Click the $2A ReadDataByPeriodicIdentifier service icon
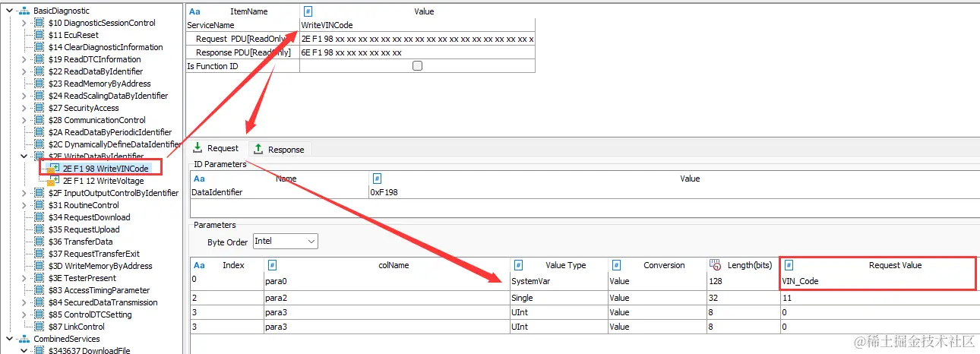Image resolution: width=980 pixels, height=354 pixels. [40, 132]
